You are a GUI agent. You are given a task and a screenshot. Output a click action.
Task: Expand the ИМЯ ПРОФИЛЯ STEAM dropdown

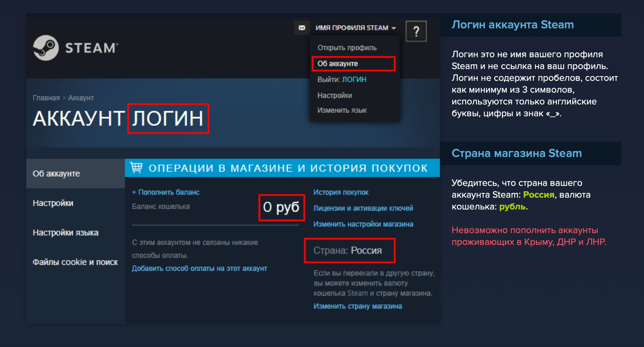tap(356, 28)
